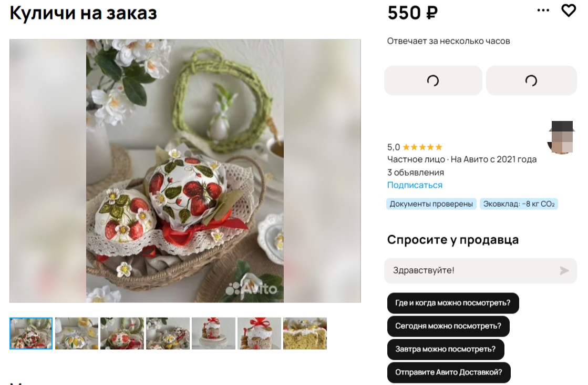Click the five-star seller rating
The width and height of the screenshot is (588, 385).
[x=415, y=147]
